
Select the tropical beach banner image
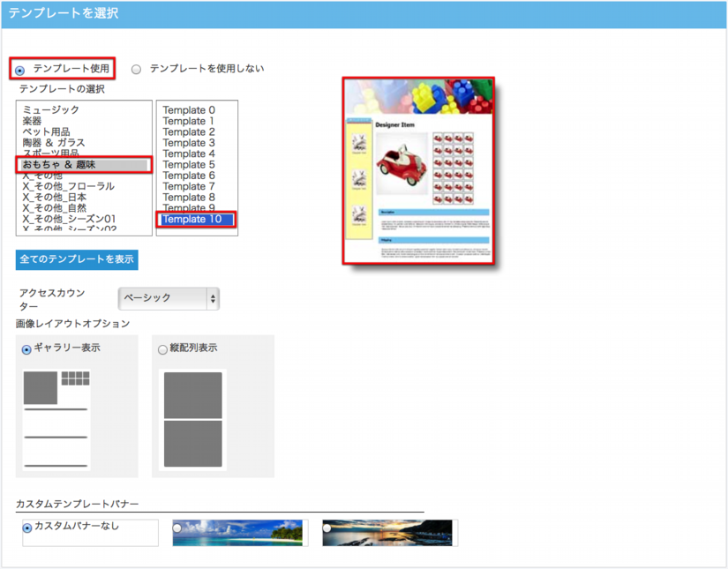[x=238, y=533]
